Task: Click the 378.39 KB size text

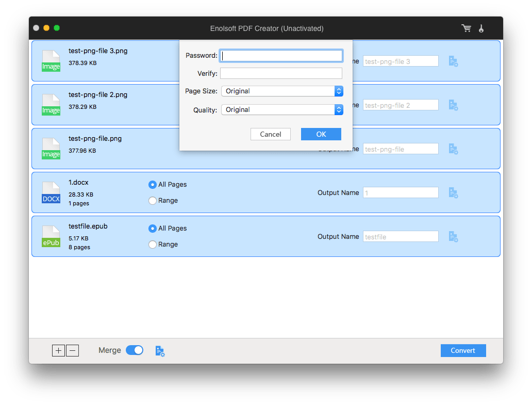Action: pyautogui.click(x=82, y=63)
